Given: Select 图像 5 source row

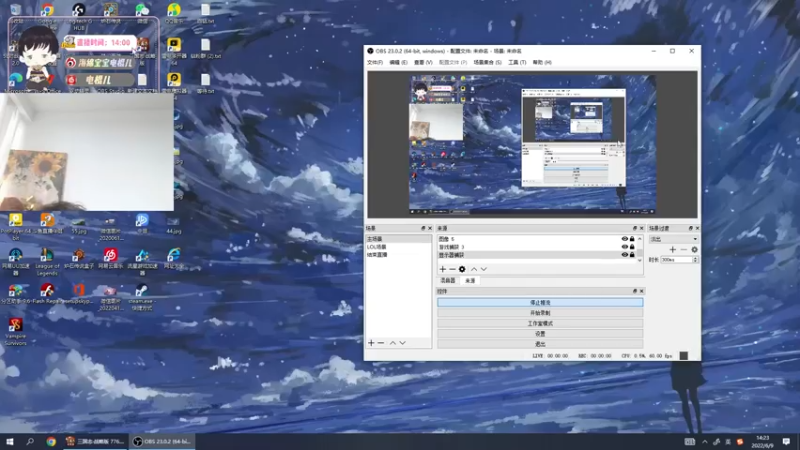Looking at the screenshot, I should 528,239.
